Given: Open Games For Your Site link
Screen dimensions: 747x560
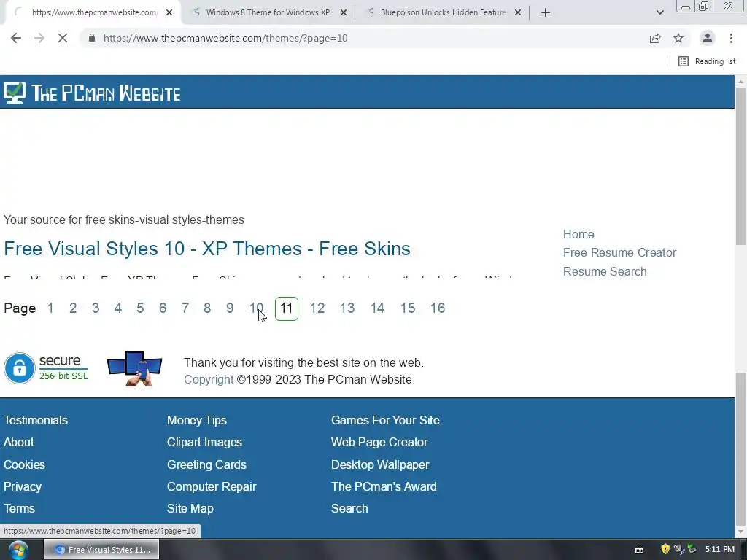Looking at the screenshot, I should click(x=385, y=421).
